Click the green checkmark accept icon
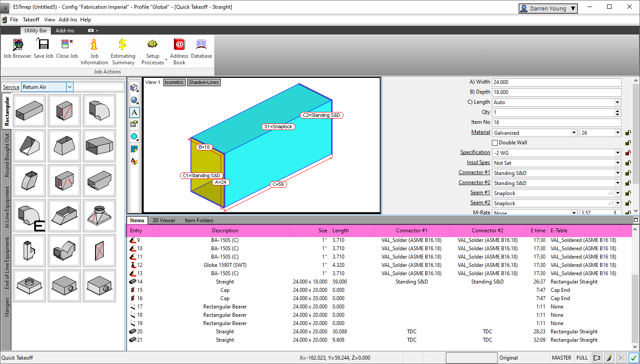 633,358
